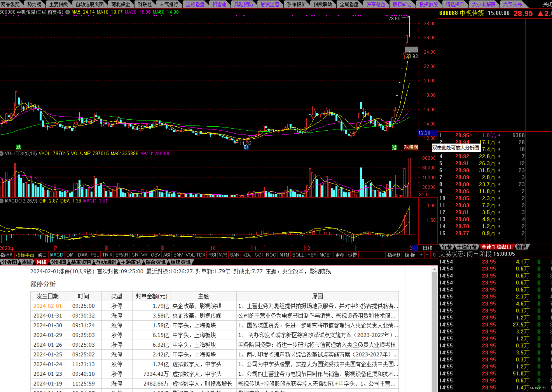Screen dimensions: 552x392
Task: Click diamond icon in 28.92 order row
Action: (499, 156)
